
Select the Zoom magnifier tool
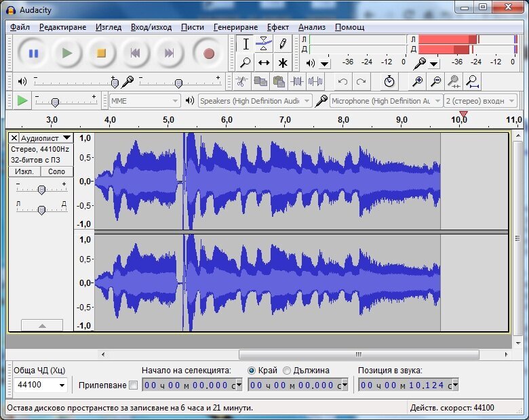(246, 63)
